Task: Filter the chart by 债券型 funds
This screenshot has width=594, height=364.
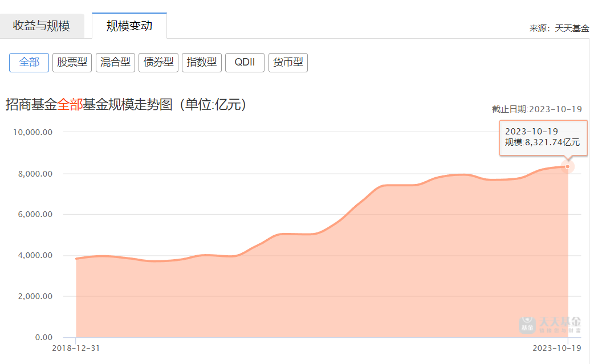Action: click(158, 63)
